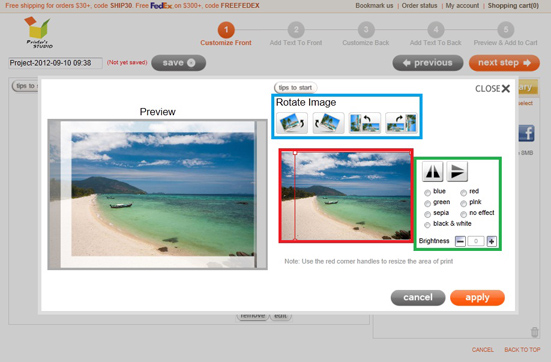Click the trash bin icon
The width and height of the screenshot is (551, 362).
534,332
